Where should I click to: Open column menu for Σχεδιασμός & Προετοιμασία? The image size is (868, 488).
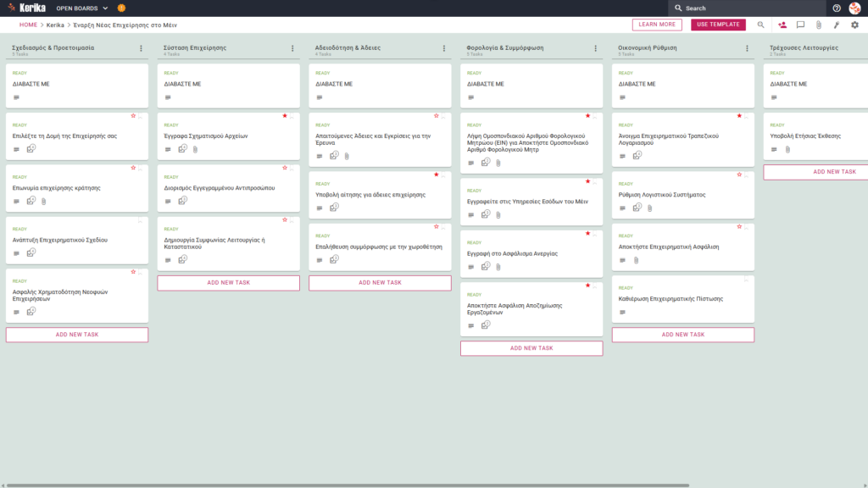142,48
